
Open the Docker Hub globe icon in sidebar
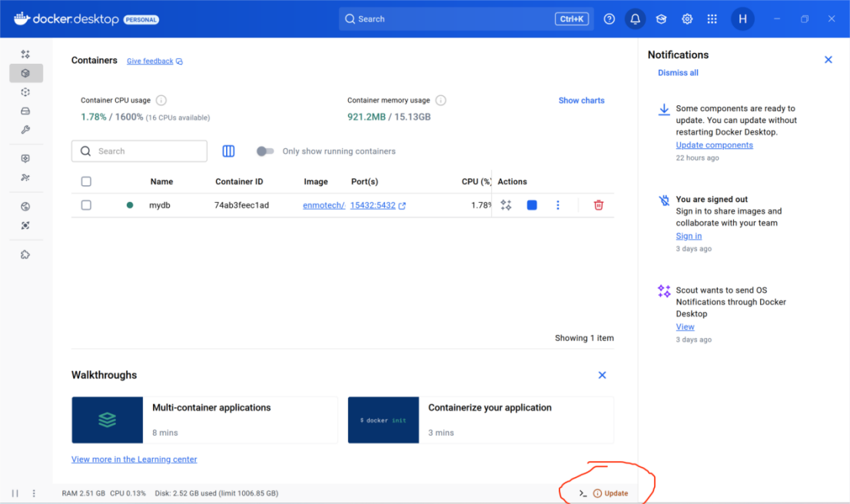tap(25, 207)
